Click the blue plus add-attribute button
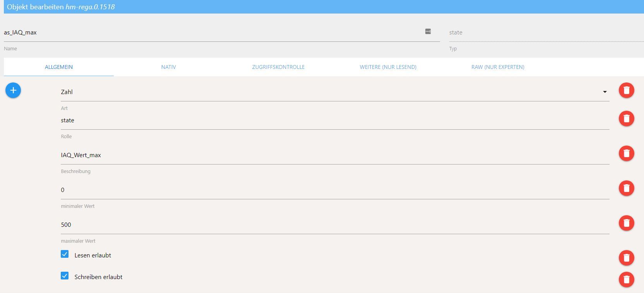644x293 pixels. click(x=13, y=90)
